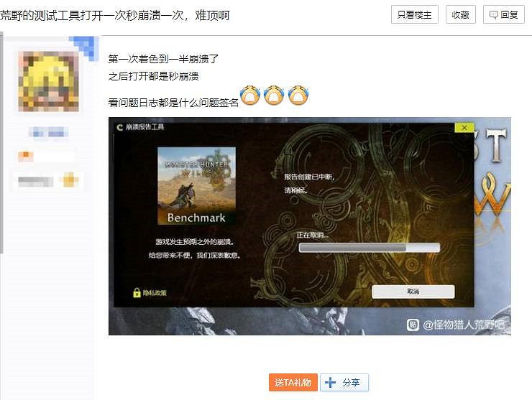Open the poster's pixelated avatar
The image size is (532, 400).
[x=48, y=81]
